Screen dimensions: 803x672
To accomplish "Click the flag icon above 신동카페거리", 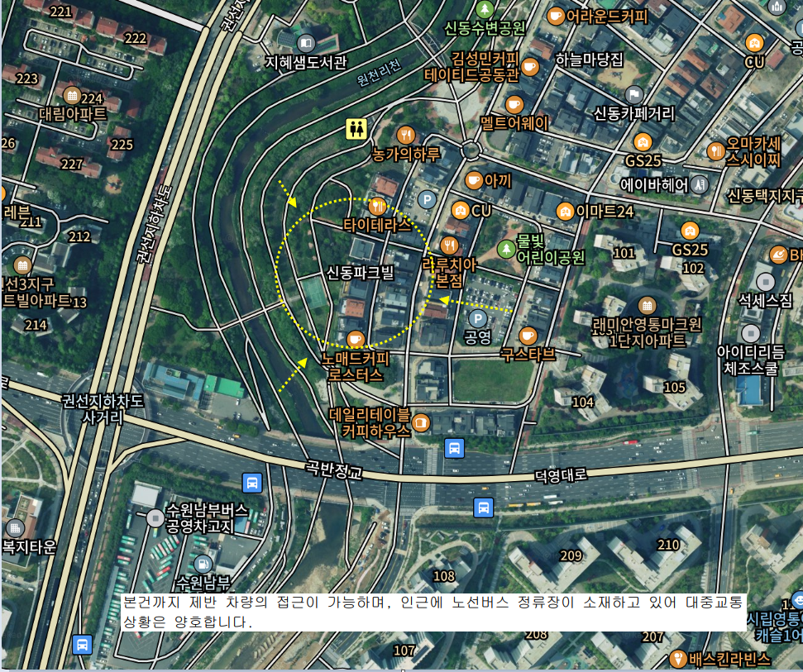I will [x=634, y=95].
